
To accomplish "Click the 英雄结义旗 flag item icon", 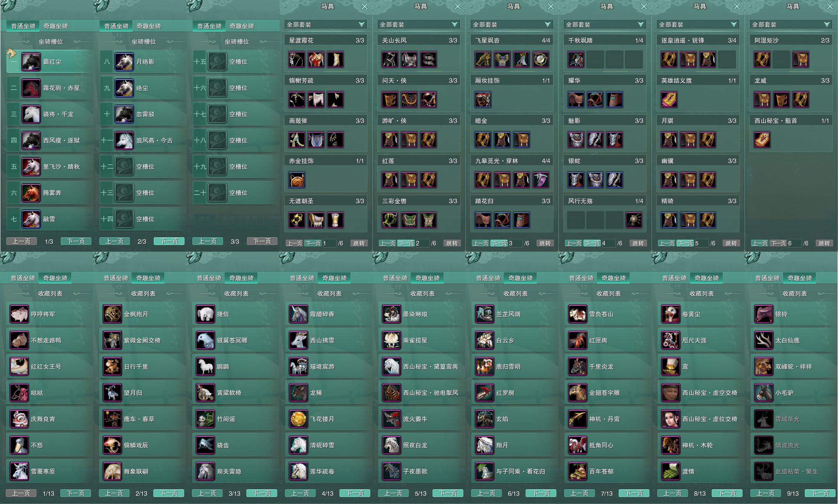I will pos(669,100).
